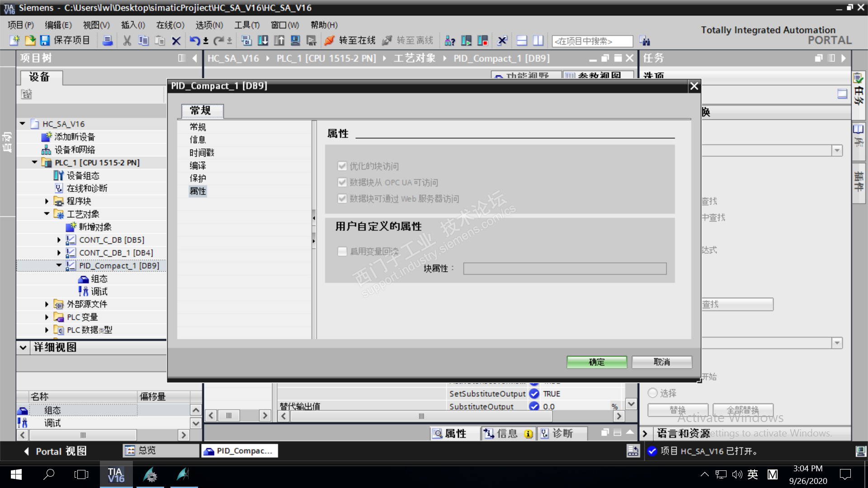The image size is (868, 488).
Task: Click the search icon beside the project search box
Action: point(645,41)
